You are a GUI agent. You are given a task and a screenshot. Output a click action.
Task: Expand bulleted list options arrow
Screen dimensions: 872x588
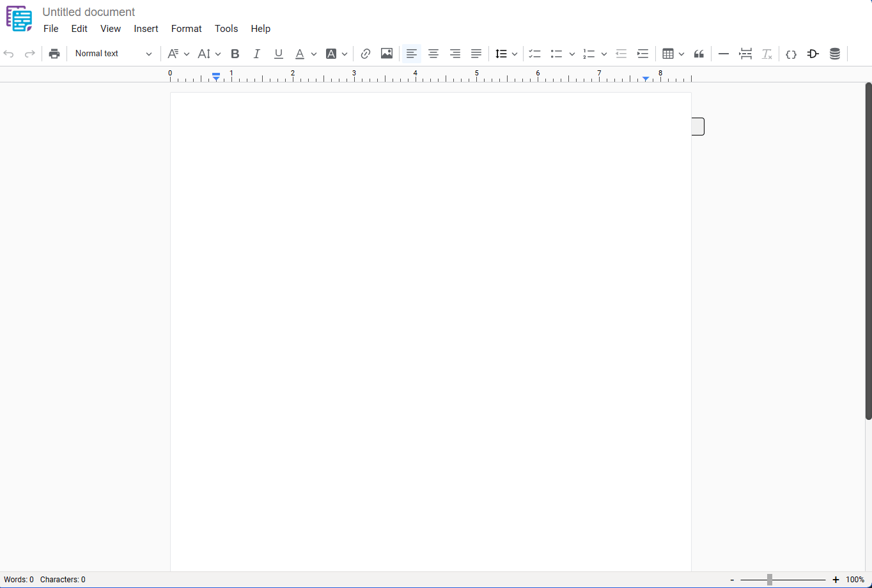pyautogui.click(x=572, y=54)
